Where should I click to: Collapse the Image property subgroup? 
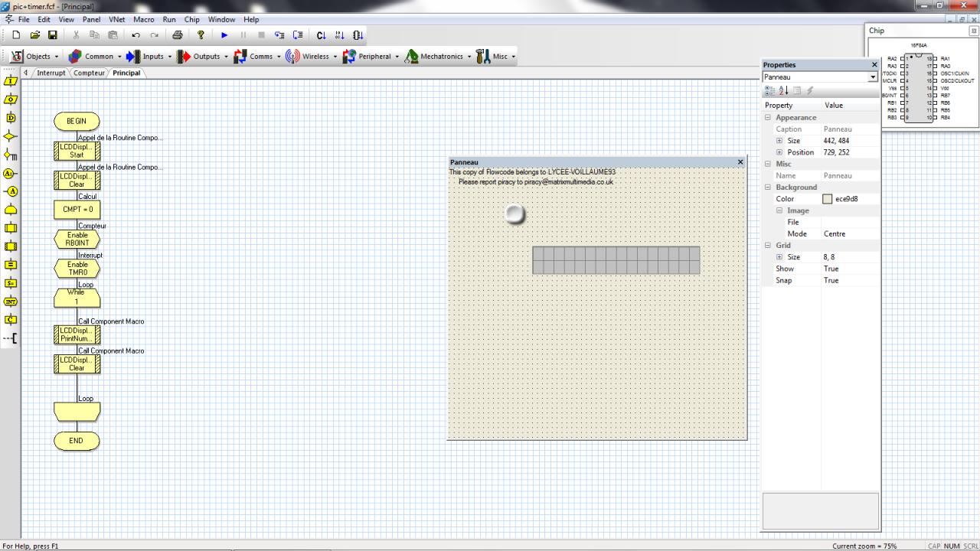pyautogui.click(x=779, y=210)
